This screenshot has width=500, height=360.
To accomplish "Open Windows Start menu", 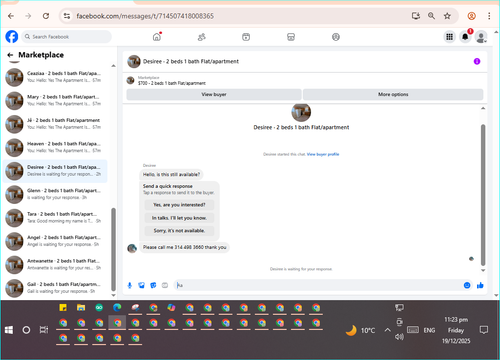I will (9, 330).
